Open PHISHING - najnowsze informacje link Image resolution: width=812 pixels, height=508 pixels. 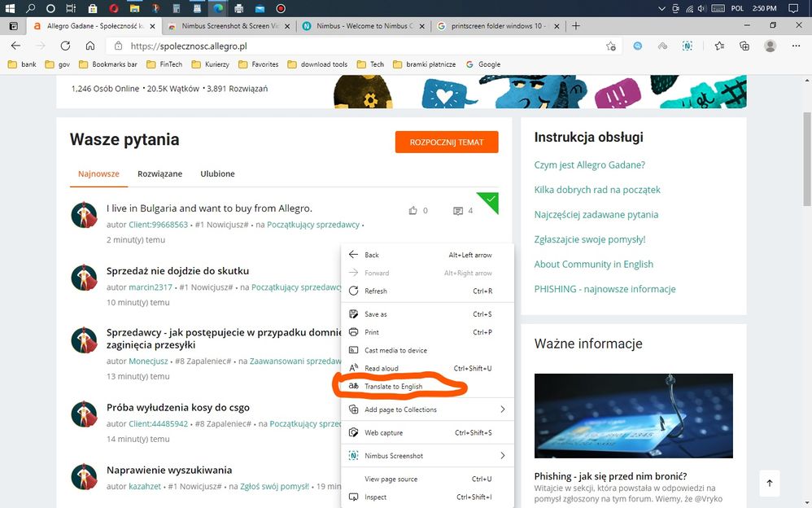coord(605,289)
